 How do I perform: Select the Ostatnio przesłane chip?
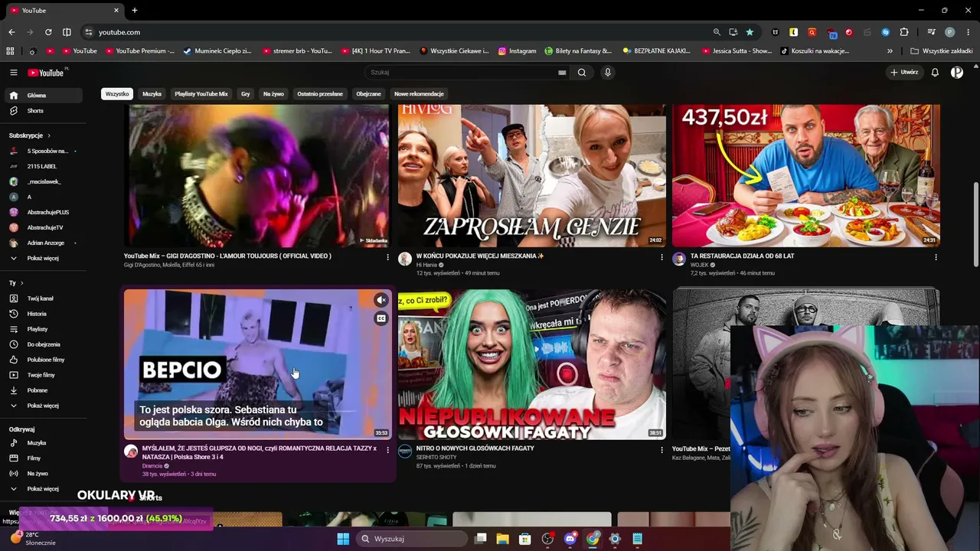pyautogui.click(x=320, y=94)
